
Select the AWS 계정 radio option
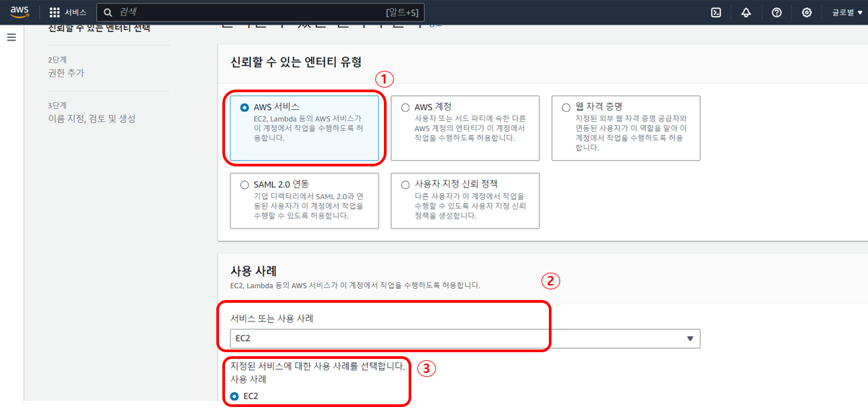point(405,107)
